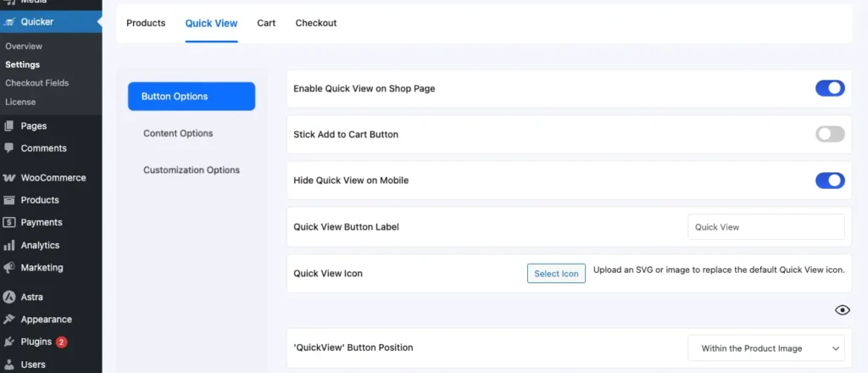Click the Astra logo icon
This screenshot has width=868, height=373.
coord(9,298)
